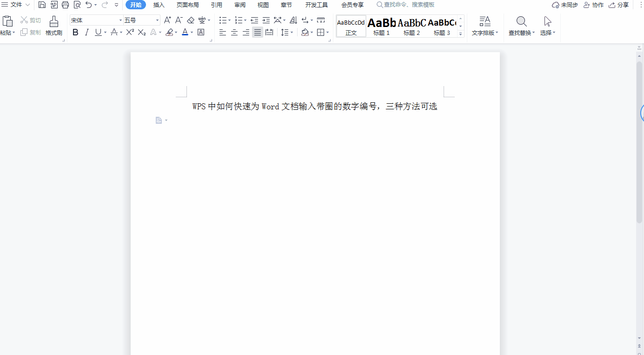Click the Select cursor icon
Screen dimensions: 644x355
point(548,21)
